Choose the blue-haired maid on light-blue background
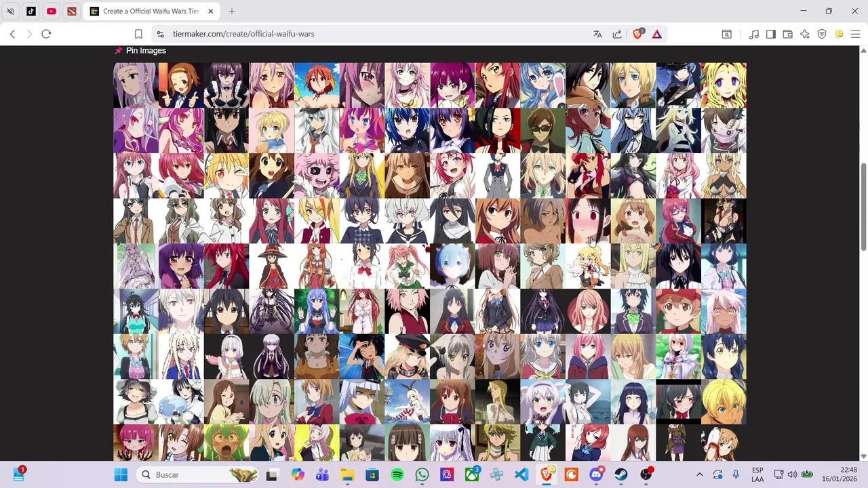Viewport: 868px width, 488px height. (x=452, y=266)
